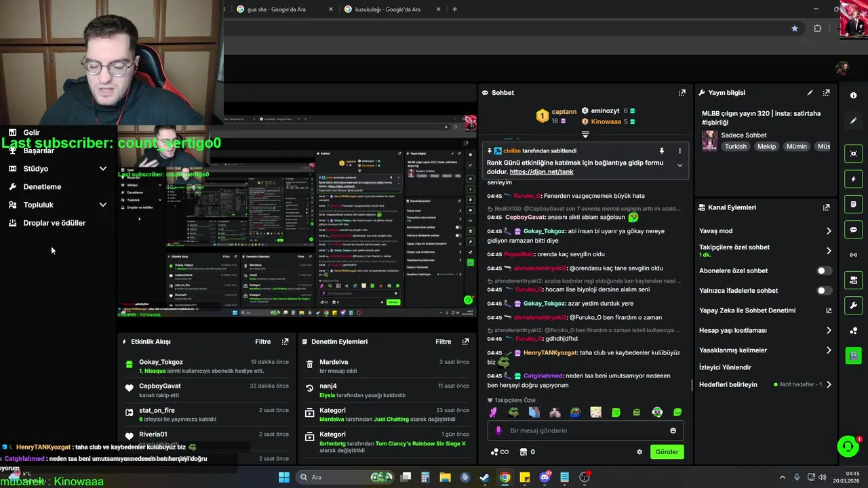This screenshot has height=488, width=868.
Task: Open Takipçilere özel sohbet options arrow
Action: coord(829,251)
